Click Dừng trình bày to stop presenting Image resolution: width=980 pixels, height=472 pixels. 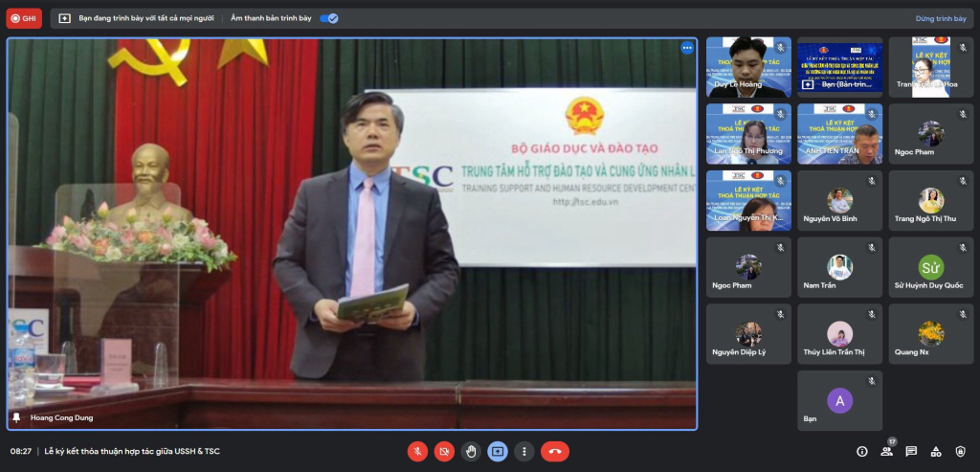[x=941, y=18]
